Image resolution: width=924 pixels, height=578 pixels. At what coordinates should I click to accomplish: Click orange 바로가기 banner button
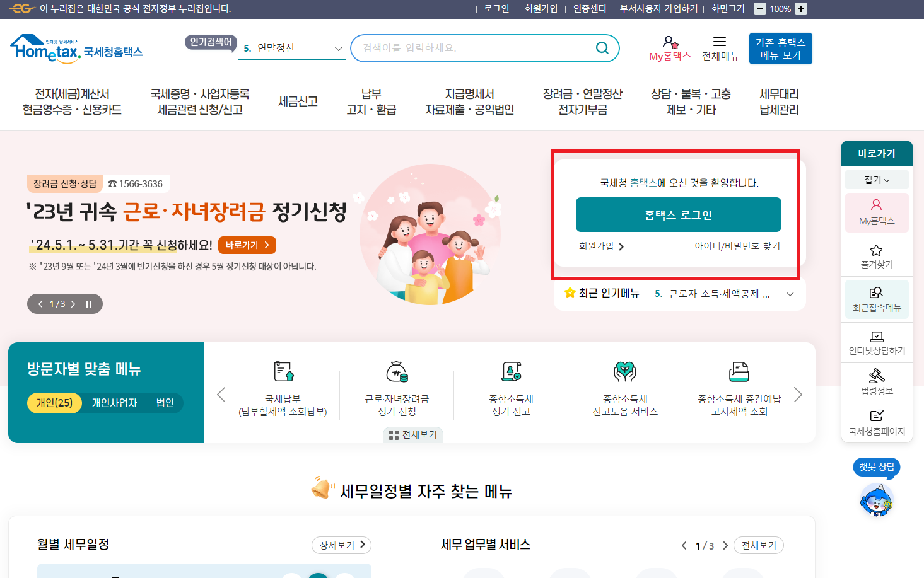click(247, 245)
